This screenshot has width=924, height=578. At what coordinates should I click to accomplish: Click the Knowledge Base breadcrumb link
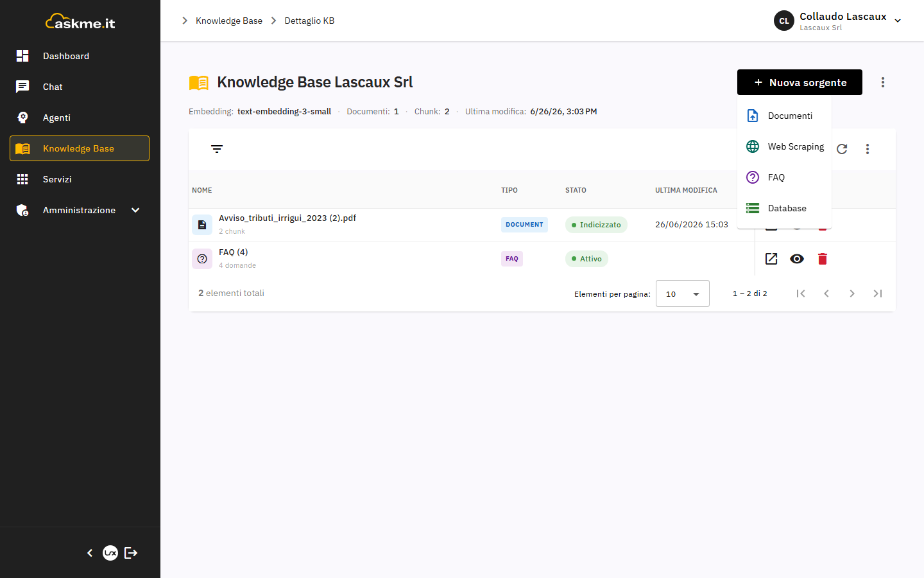pos(229,21)
